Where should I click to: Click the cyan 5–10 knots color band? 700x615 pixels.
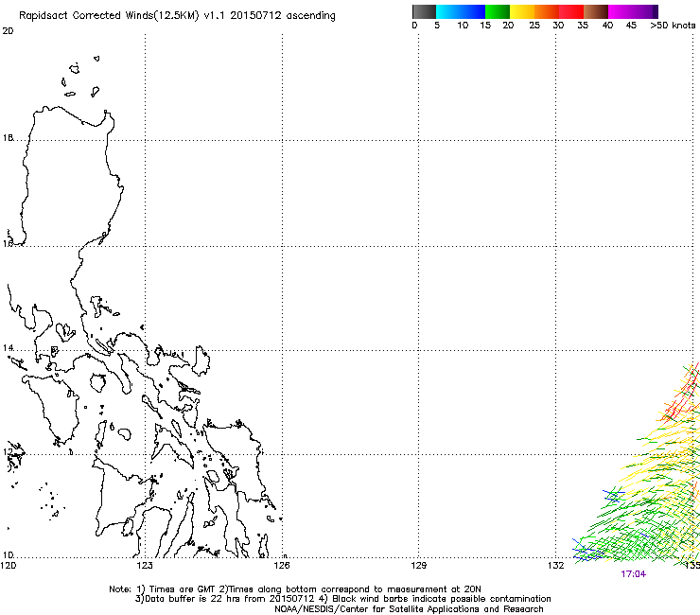pos(447,11)
